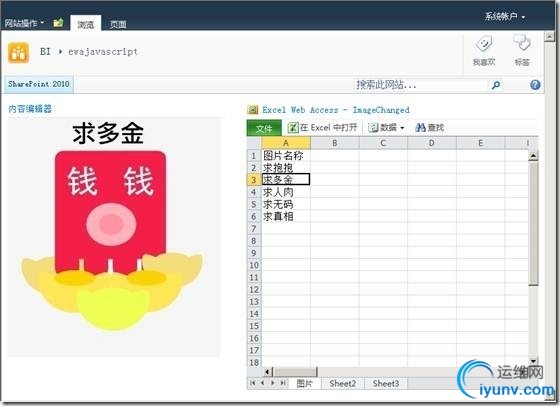Select column B header
Viewport: 560px width, 406px height.
pos(335,143)
